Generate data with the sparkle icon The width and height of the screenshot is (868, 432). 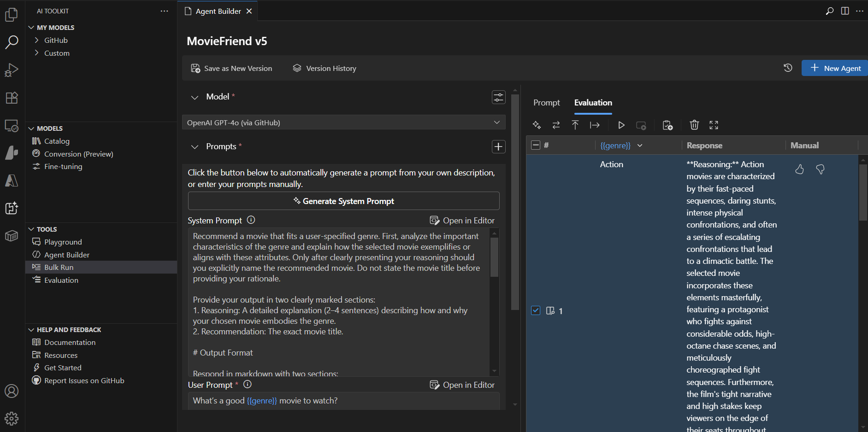click(x=537, y=125)
